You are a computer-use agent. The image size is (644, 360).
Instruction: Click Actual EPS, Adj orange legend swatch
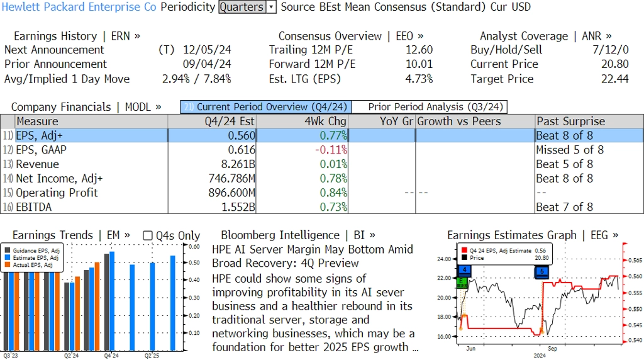click(8, 265)
